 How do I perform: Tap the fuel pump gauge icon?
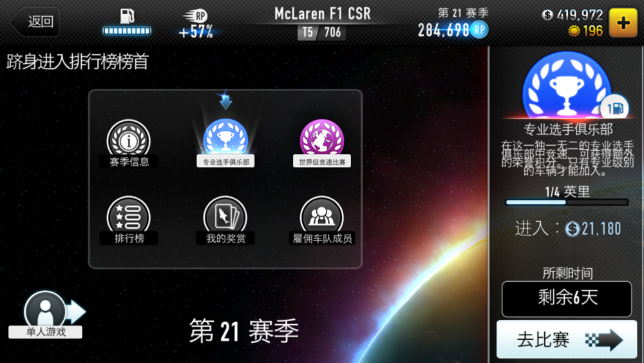pyautogui.click(x=127, y=23)
